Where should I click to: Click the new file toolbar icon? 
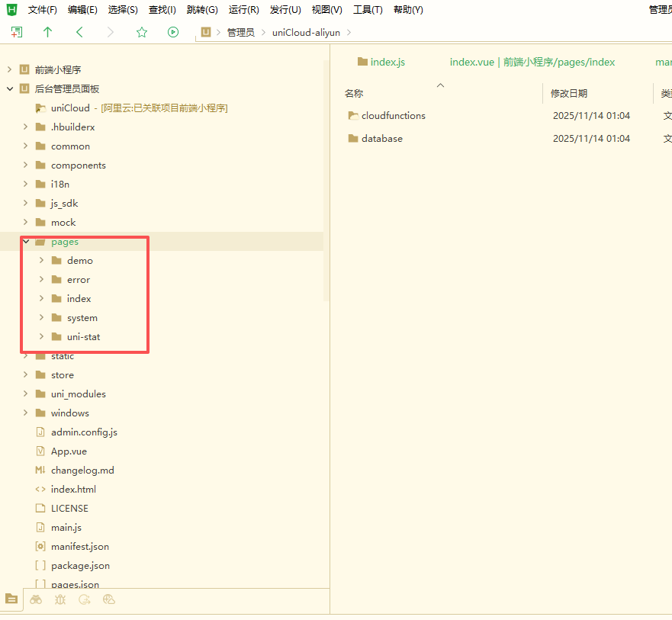coord(17,32)
